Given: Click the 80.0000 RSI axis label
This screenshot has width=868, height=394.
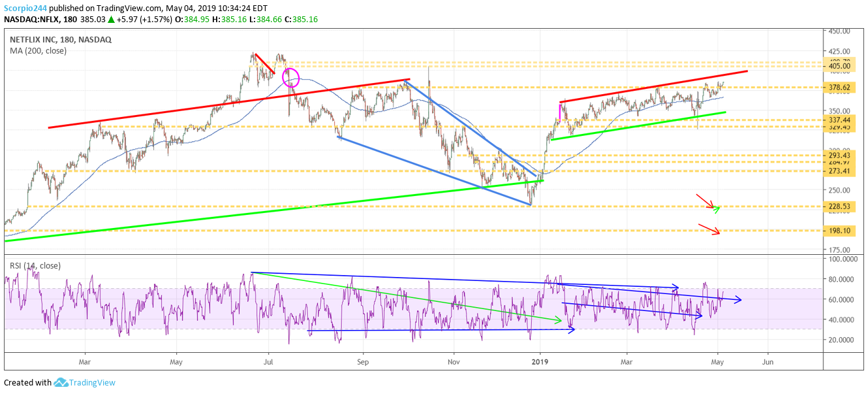Looking at the screenshot, I should pyautogui.click(x=842, y=280).
